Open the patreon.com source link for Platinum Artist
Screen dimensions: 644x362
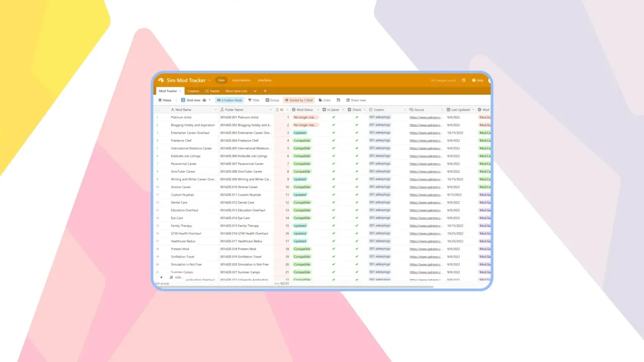(425, 117)
